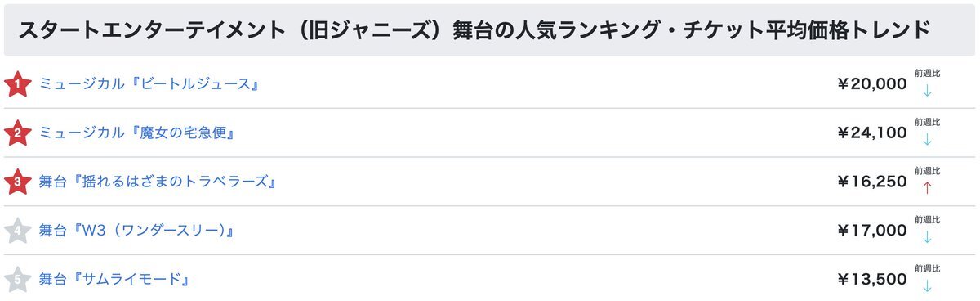Click the red rank 1 star badge
This screenshot has height=301, width=980.
17,83
